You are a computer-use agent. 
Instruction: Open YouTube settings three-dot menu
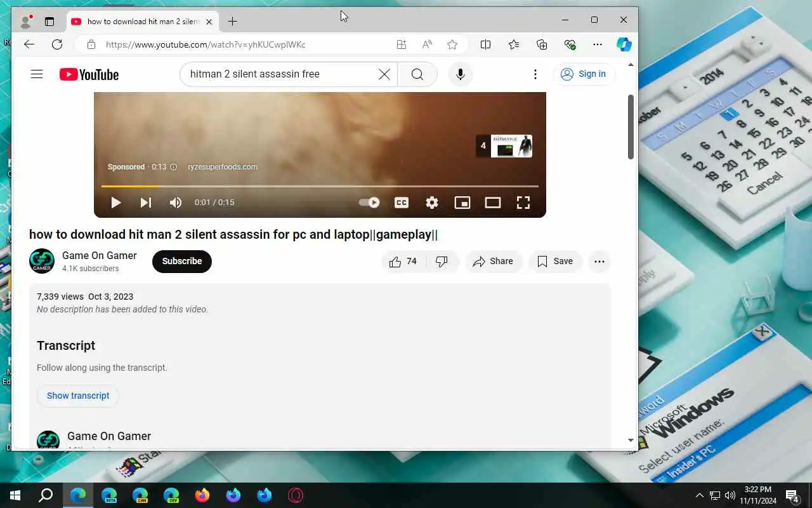(535, 74)
